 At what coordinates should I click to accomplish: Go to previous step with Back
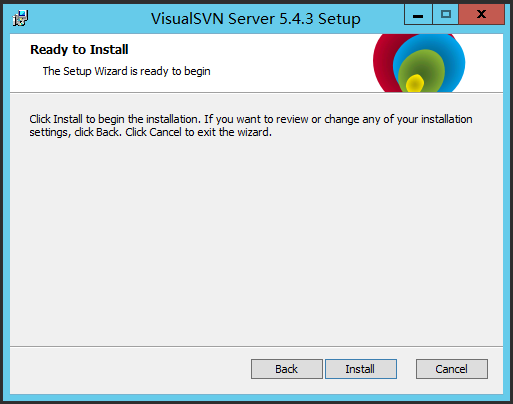point(287,369)
